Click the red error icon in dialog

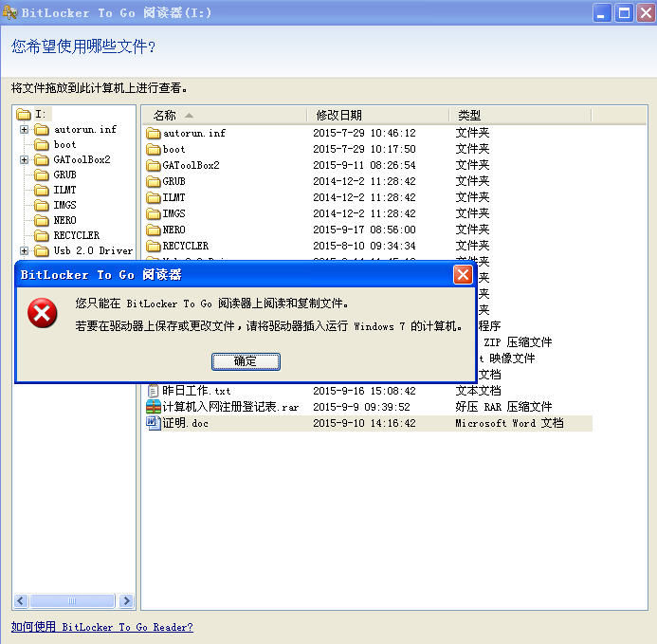coord(43,314)
